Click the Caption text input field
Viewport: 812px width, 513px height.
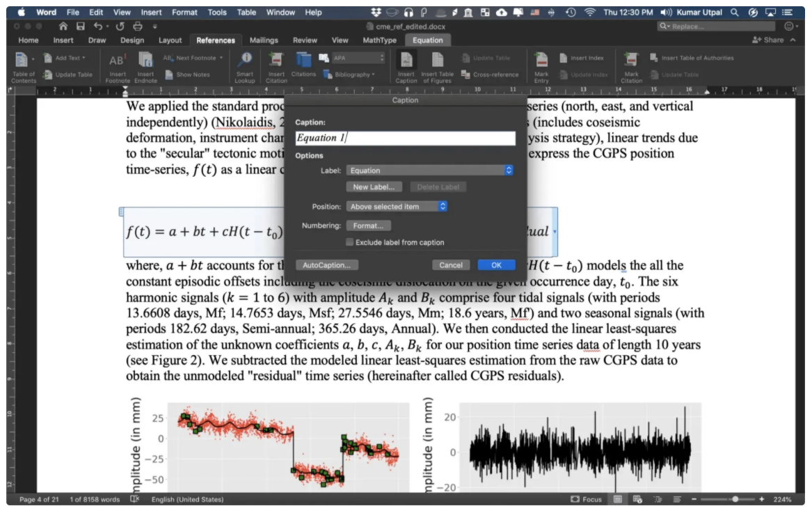tap(405, 138)
